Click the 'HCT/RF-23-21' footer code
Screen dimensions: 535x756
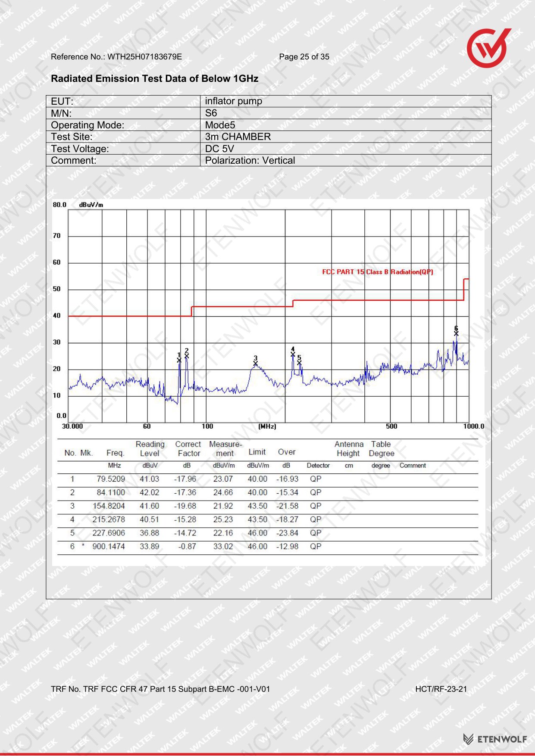pyautogui.click(x=441, y=689)
